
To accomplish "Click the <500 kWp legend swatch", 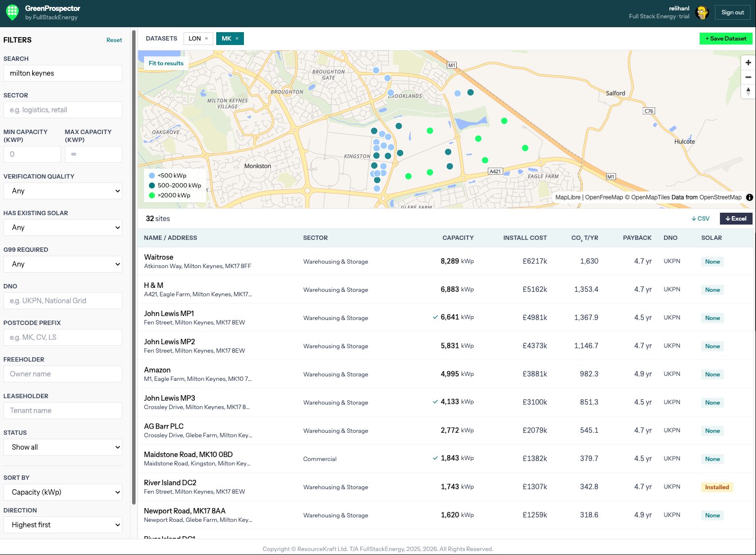I will 152,176.
